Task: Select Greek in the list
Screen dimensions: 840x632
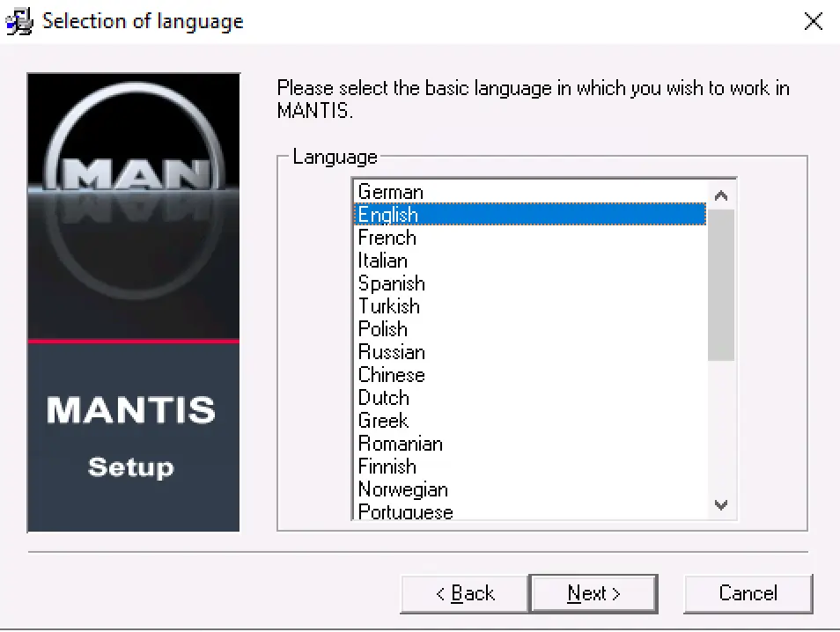Action: pyautogui.click(x=384, y=421)
